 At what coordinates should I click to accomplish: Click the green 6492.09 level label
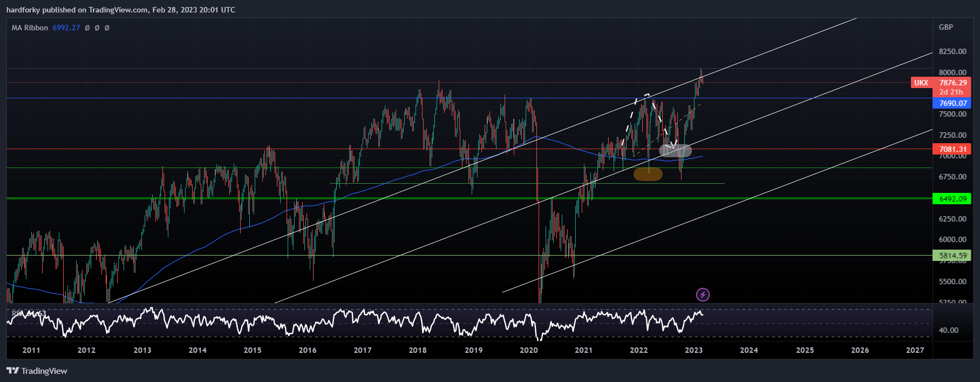[952, 199]
